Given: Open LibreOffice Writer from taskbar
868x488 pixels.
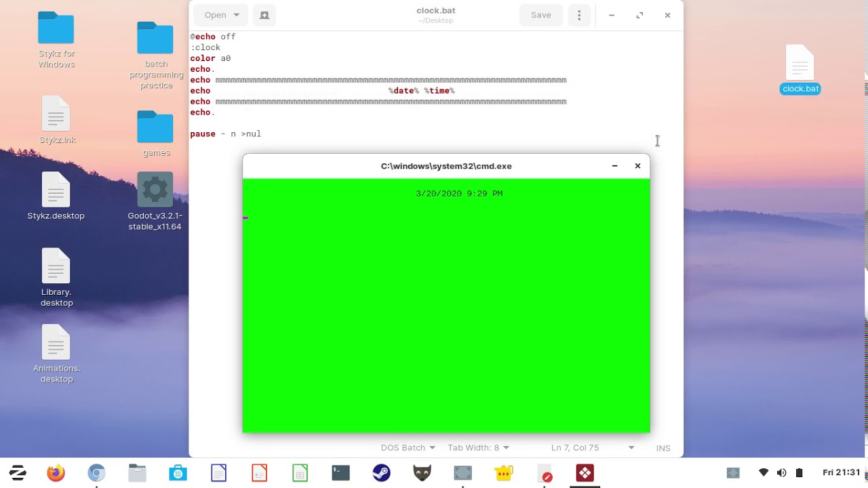Looking at the screenshot, I should coord(218,473).
